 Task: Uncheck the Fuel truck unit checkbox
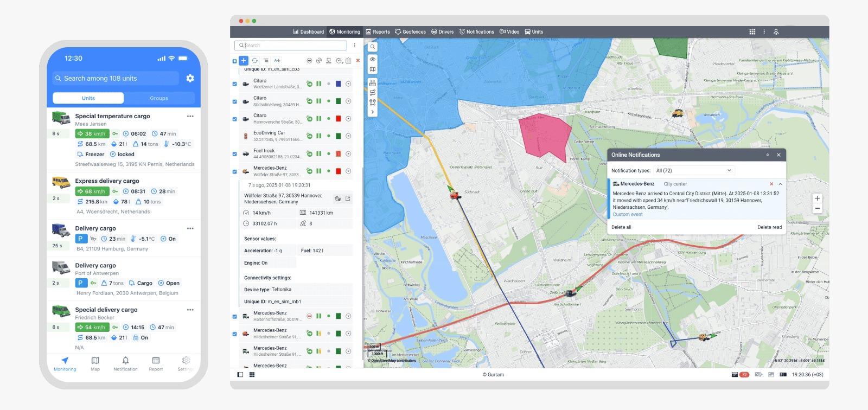pos(235,154)
